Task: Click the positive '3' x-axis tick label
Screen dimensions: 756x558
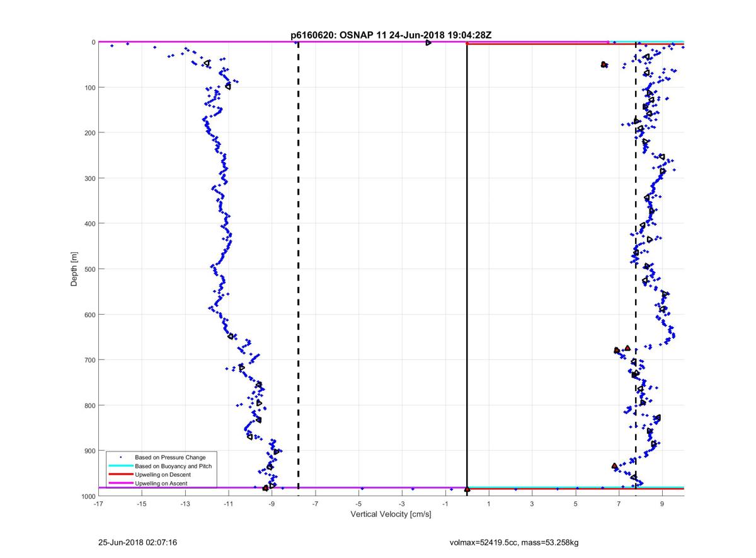Action: pyautogui.click(x=532, y=504)
